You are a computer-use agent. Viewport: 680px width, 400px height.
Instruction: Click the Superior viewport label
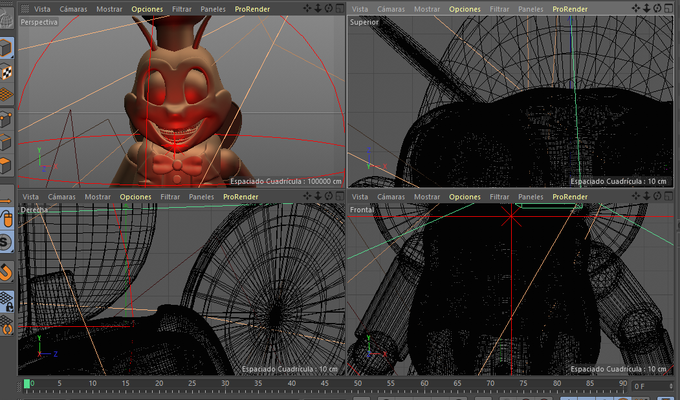click(x=364, y=22)
